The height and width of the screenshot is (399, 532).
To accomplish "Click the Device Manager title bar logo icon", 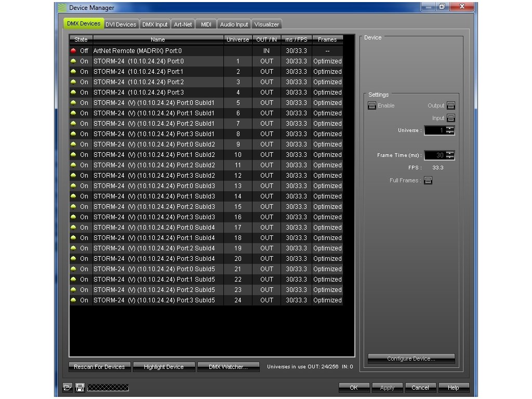I will click(62, 8).
